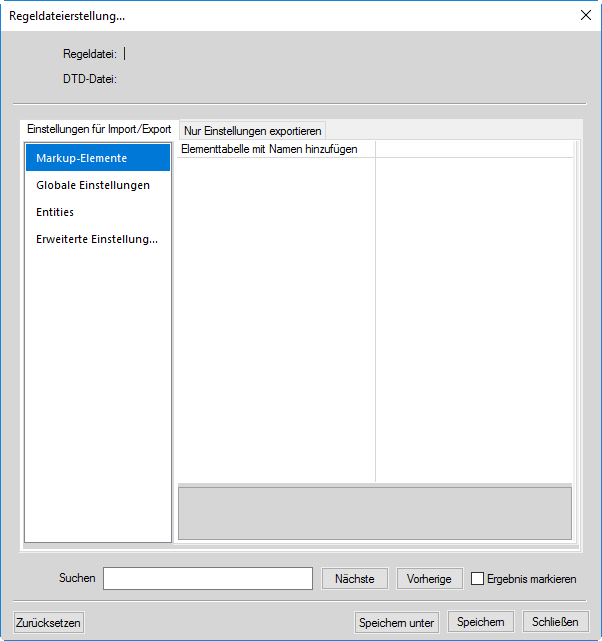602x641 pixels.
Task: Click the Schließen button
Action: (555, 622)
